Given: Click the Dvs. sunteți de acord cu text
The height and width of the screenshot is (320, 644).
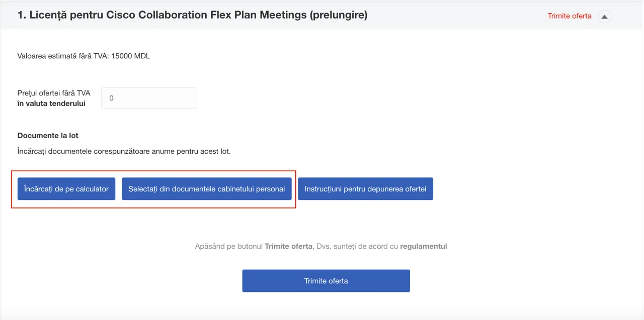Looking at the screenshot, I should (356, 246).
